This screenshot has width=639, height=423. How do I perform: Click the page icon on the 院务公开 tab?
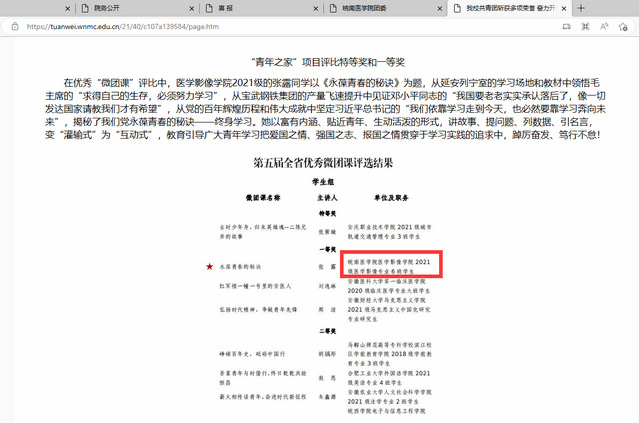click(x=84, y=8)
